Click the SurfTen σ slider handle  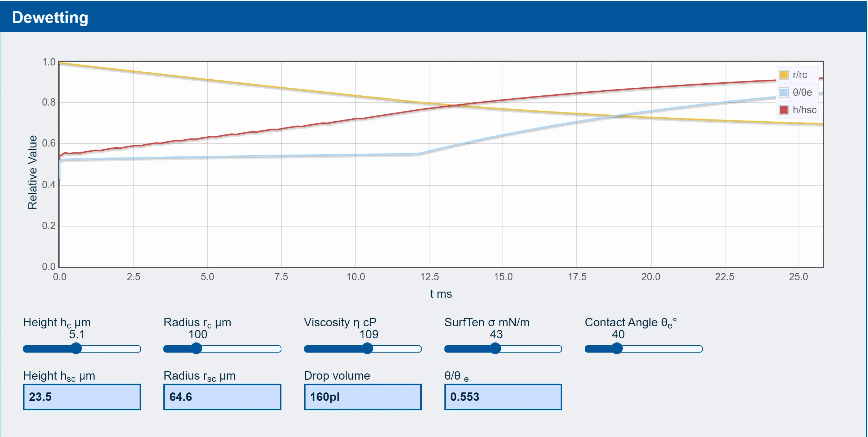(x=495, y=349)
